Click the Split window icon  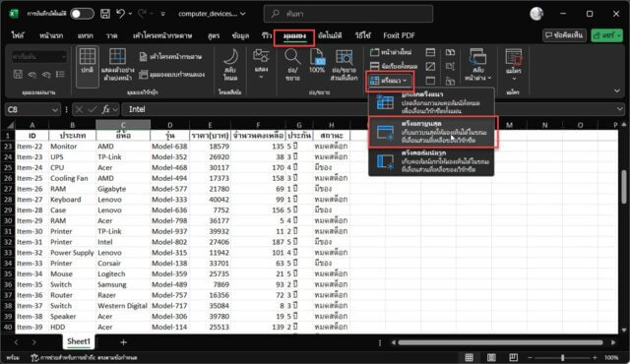[430, 52]
